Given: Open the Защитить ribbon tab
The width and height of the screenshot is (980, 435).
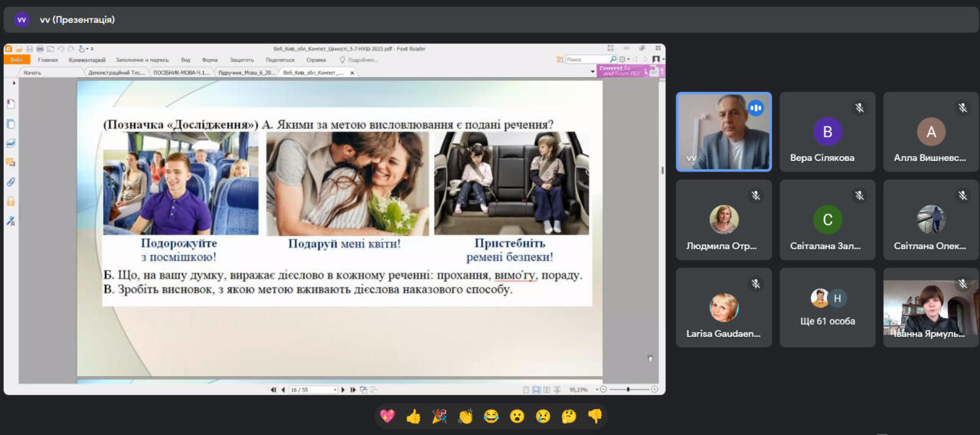Looking at the screenshot, I should click(x=242, y=60).
